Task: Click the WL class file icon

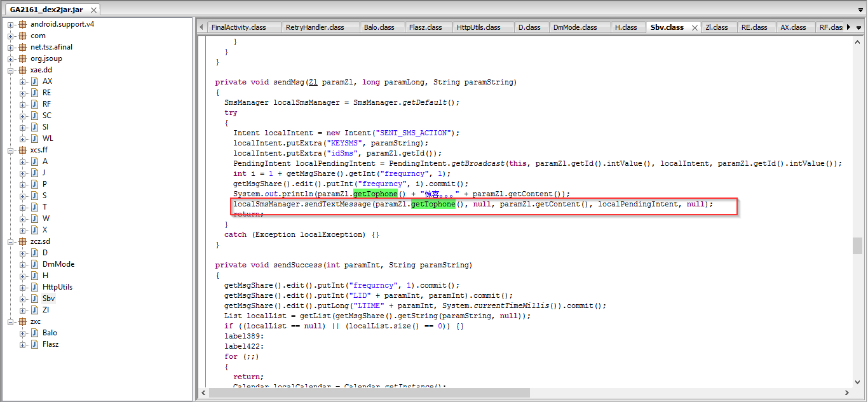Action: click(x=34, y=138)
